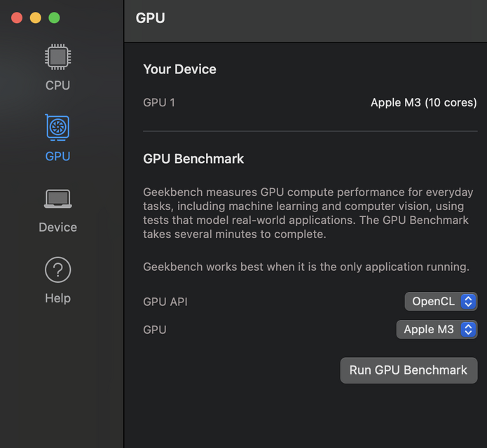Click the 'Your Device' heading
Viewport: 487px width, 448px height.
coord(179,69)
